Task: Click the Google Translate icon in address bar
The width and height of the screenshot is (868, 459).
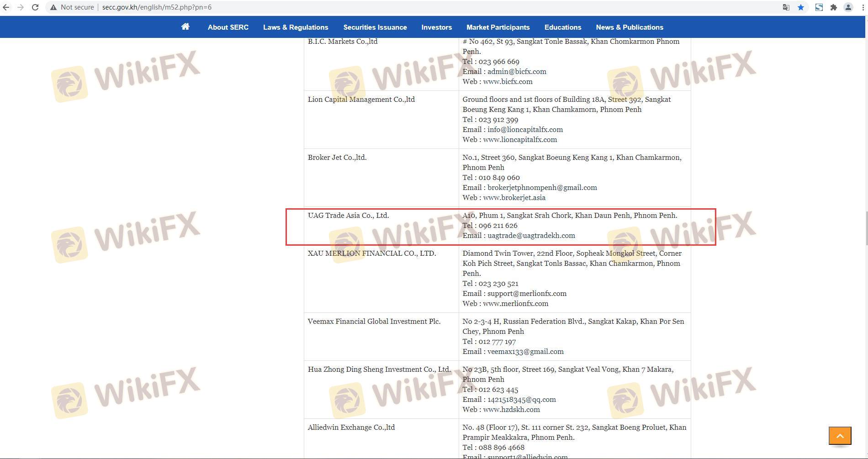Action: pos(786,7)
